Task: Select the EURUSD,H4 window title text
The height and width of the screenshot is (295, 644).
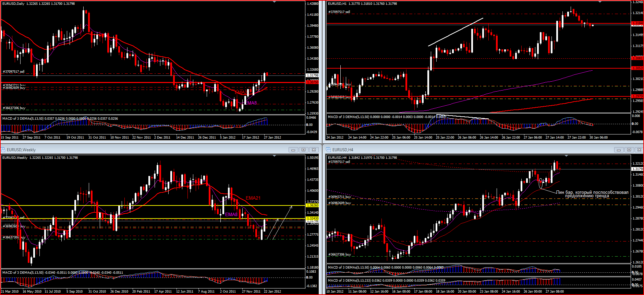Action: tap(343, 150)
